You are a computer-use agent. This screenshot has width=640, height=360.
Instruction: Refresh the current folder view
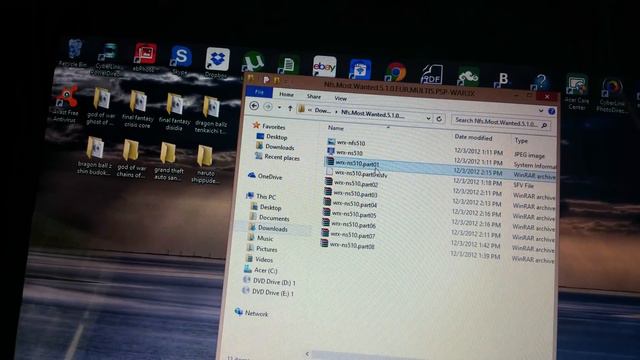439,118
